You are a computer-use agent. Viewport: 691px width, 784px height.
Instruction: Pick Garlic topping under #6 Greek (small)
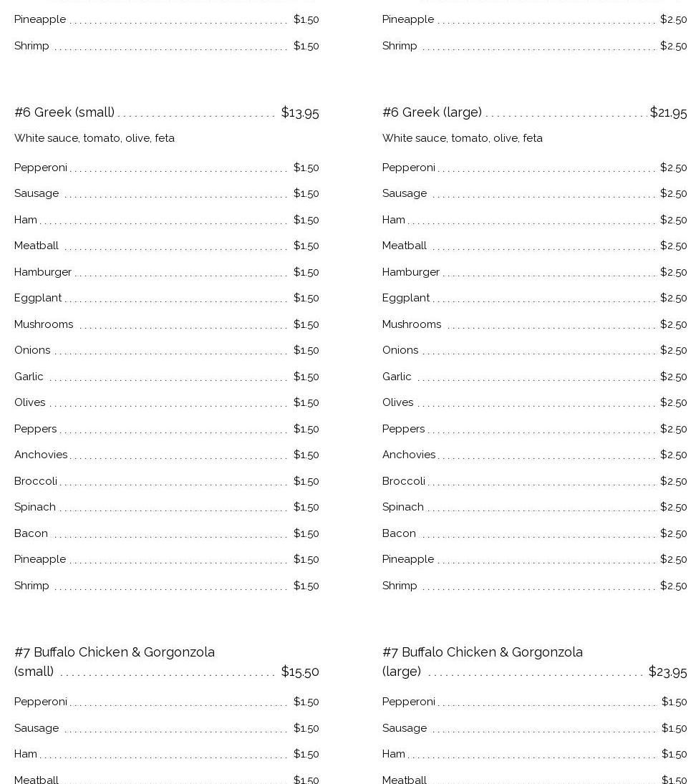(29, 377)
